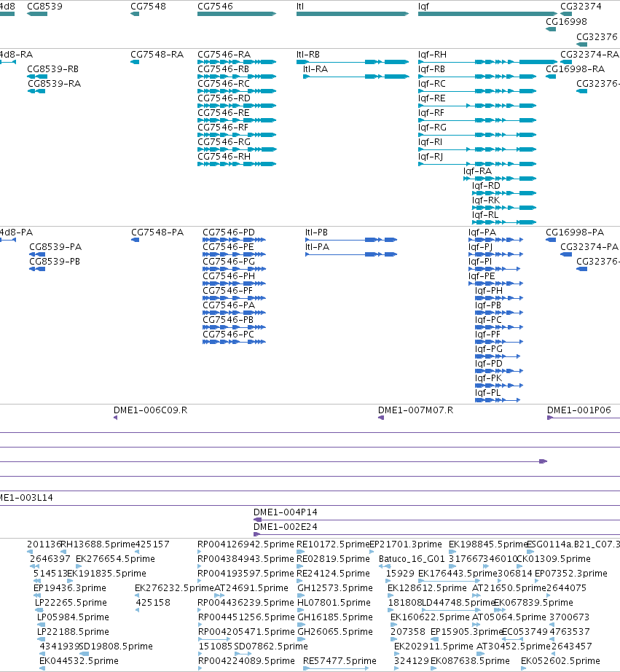Select the CG7546-RD transcript glyph
Viewport: 620px width, 672px height.
click(237, 106)
